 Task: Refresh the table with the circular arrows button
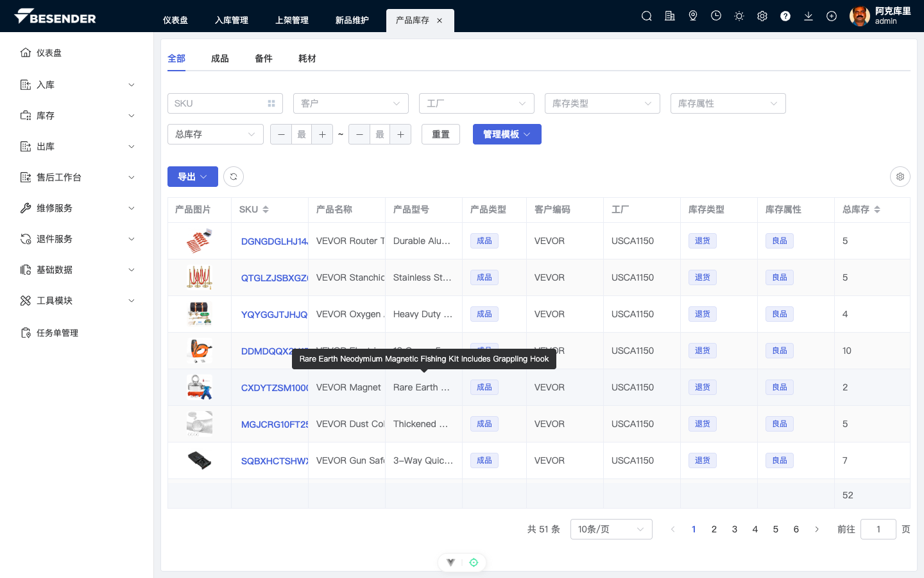[x=234, y=177]
